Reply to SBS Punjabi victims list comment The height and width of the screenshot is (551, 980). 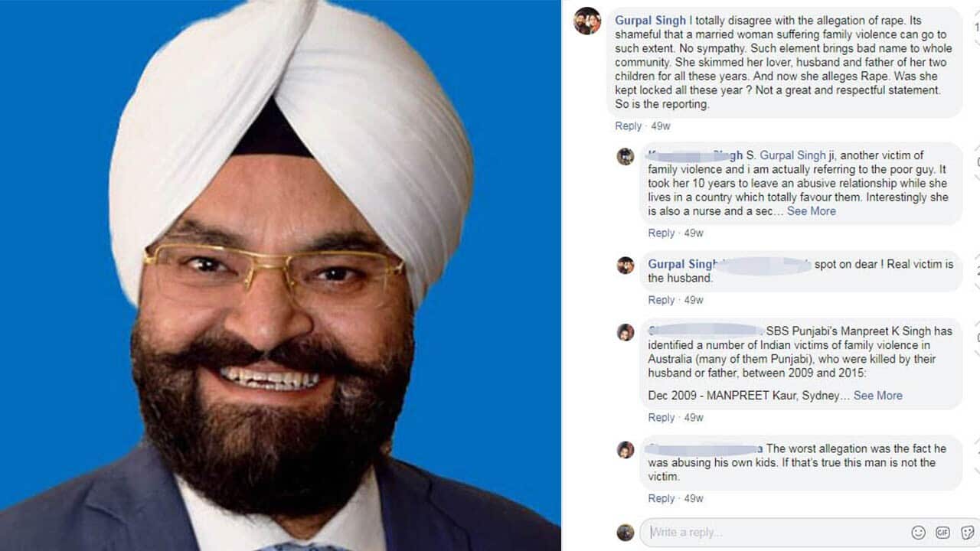(661, 418)
